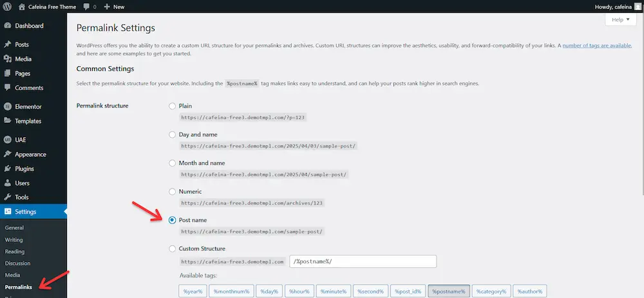Click the Permalink Settings heading
The image size is (644, 298).
tap(116, 28)
